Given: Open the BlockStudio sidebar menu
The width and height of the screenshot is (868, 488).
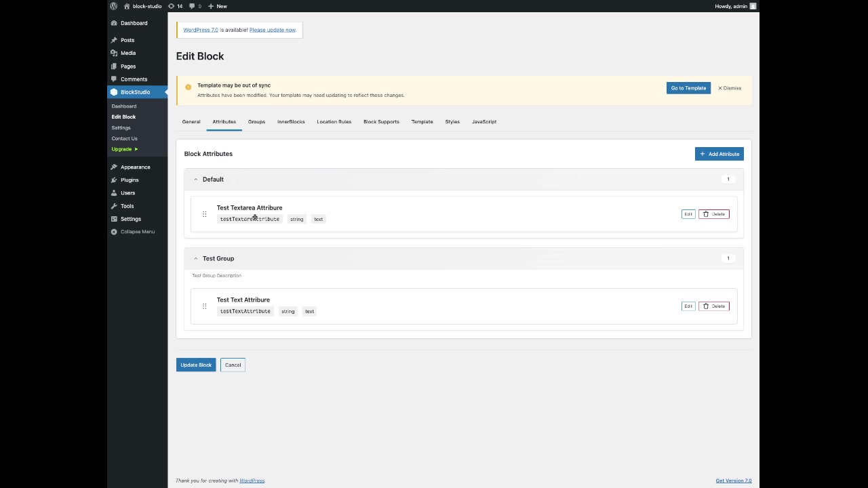Looking at the screenshot, I should (135, 92).
